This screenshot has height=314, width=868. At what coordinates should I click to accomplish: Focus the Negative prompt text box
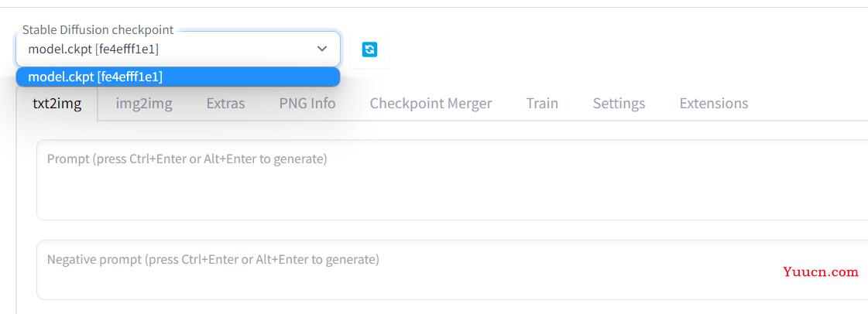452,270
